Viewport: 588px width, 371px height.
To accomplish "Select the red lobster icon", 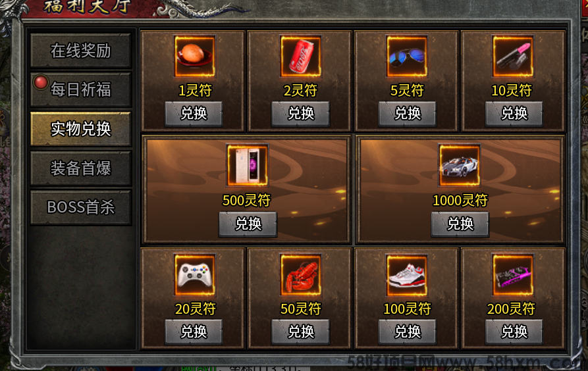I will coord(301,275).
